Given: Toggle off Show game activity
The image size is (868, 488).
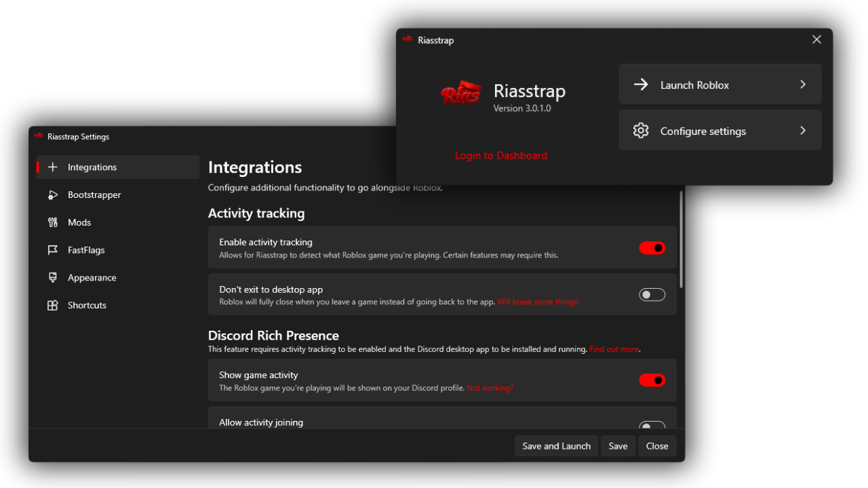Looking at the screenshot, I should (652, 380).
